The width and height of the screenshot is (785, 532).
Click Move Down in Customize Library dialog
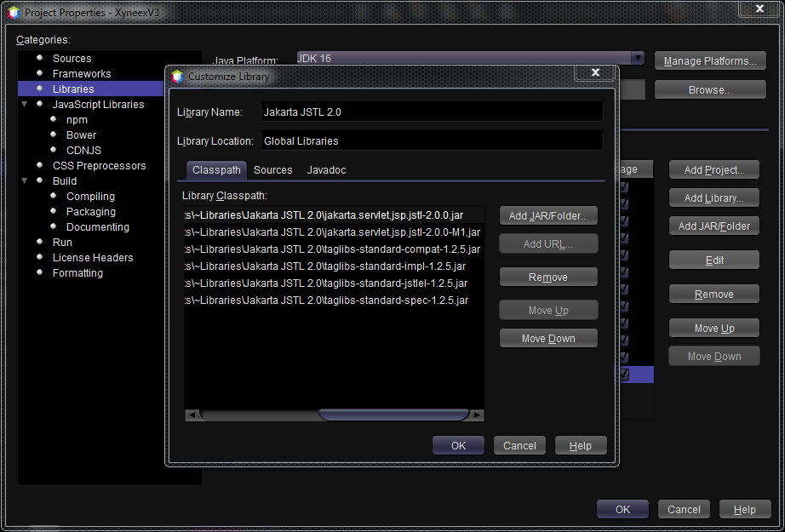click(548, 338)
